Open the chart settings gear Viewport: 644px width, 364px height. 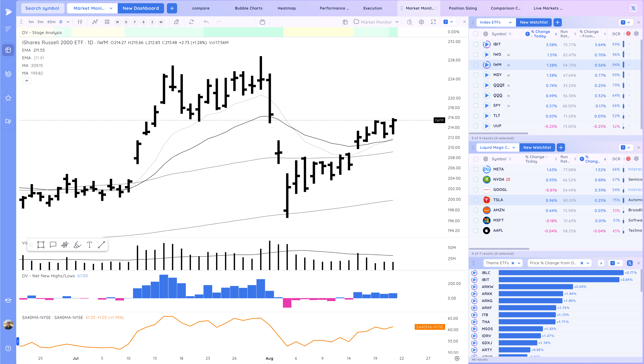tap(421, 22)
